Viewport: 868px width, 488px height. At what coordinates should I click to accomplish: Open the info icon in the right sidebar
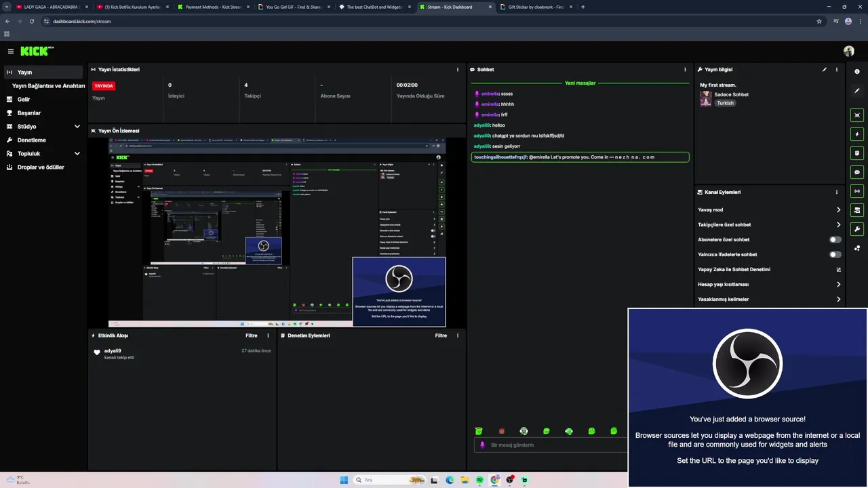857,71
